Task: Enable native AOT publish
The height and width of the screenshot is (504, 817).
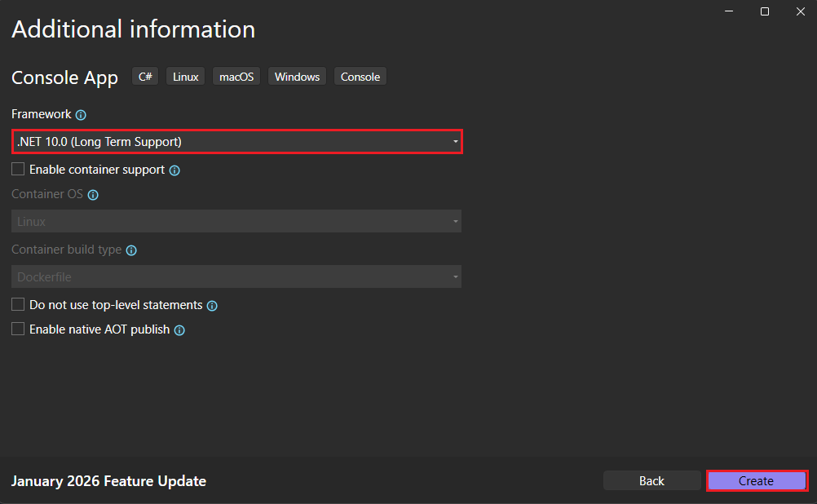Action: 17,329
